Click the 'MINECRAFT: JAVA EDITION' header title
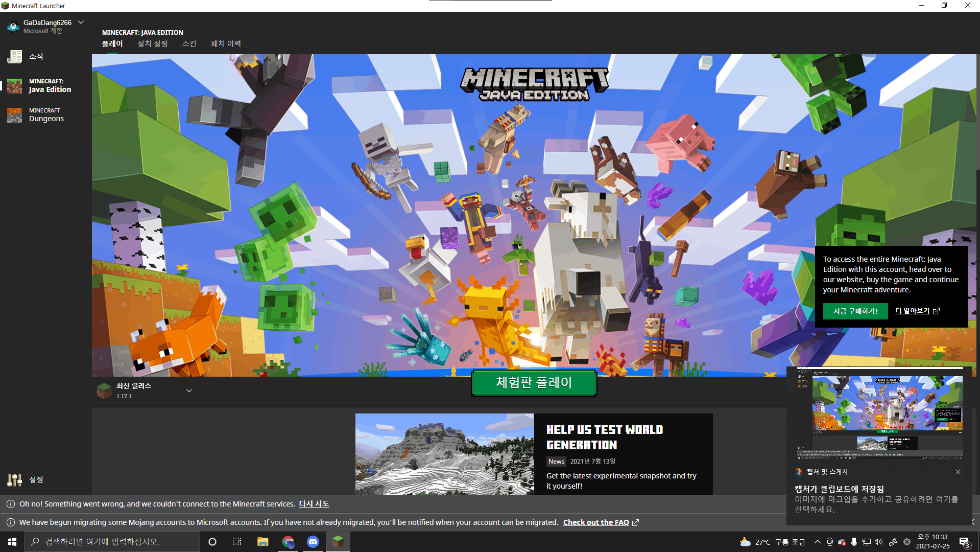Viewport: 980px width, 552px height. 142,33
